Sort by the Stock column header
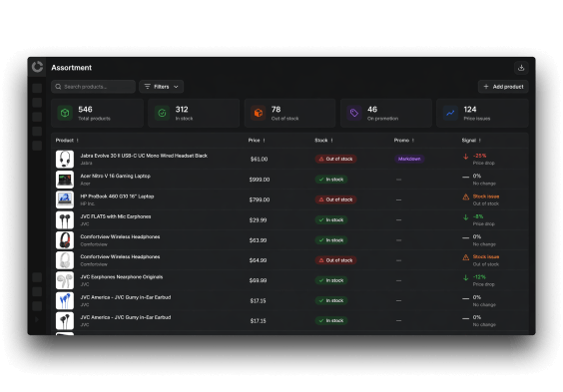 point(323,141)
